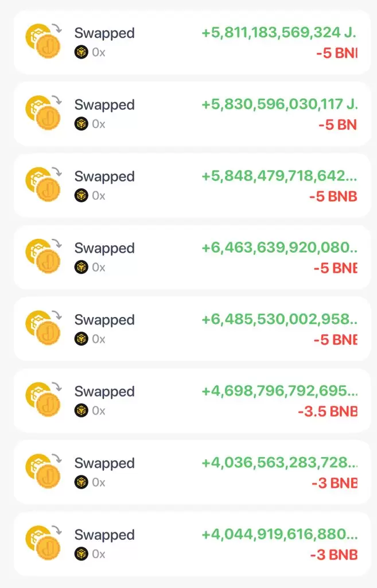Click token pair icon of +5,811,183,569,324 swap
The width and height of the screenshot is (377, 588).
43,41
